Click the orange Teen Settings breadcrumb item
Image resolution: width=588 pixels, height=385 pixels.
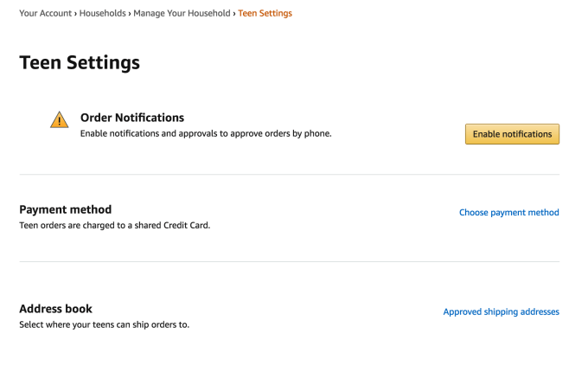[265, 14]
